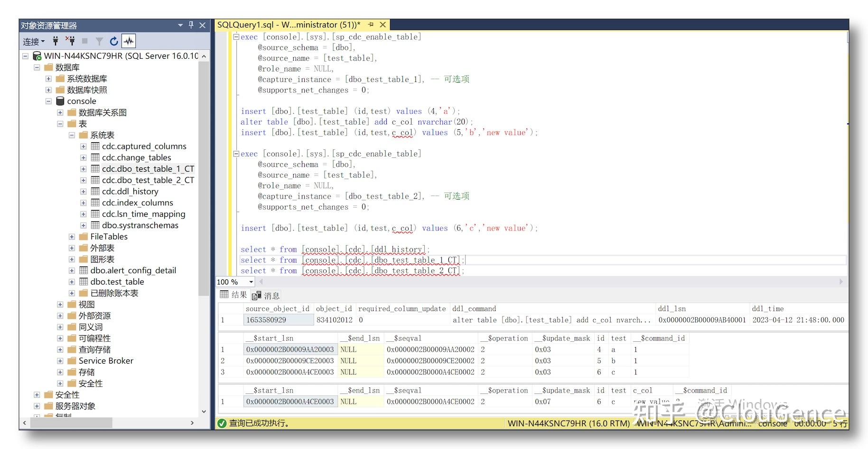Click the console database icon in the tree
868x449 pixels.
point(60,101)
